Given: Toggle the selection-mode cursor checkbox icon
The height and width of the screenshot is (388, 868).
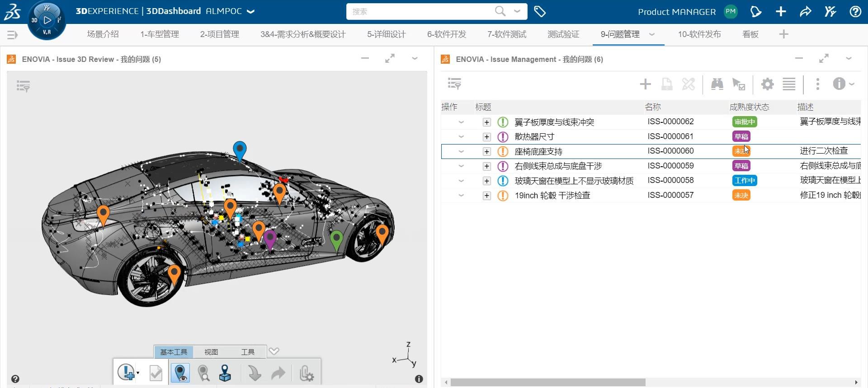Looking at the screenshot, I should click(x=739, y=84).
